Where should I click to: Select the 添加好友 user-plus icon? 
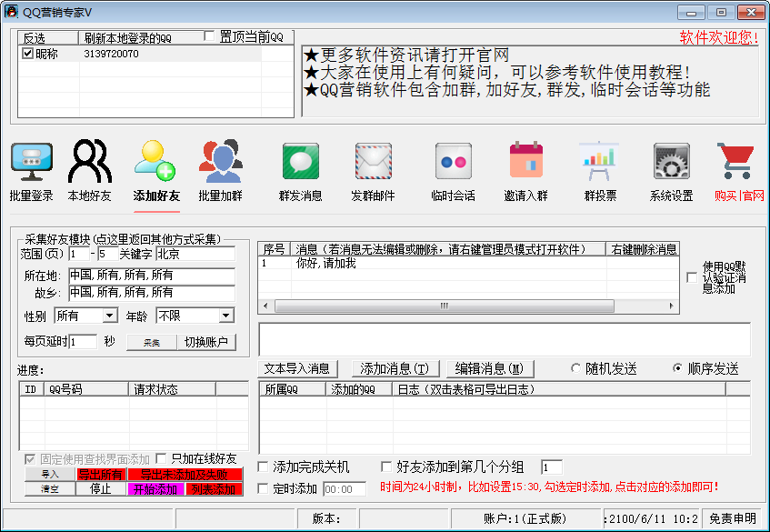pyautogui.click(x=155, y=161)
